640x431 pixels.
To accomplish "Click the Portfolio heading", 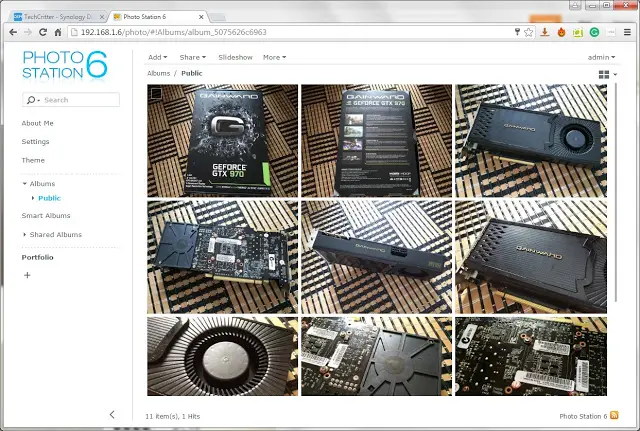I will point(38,257).
